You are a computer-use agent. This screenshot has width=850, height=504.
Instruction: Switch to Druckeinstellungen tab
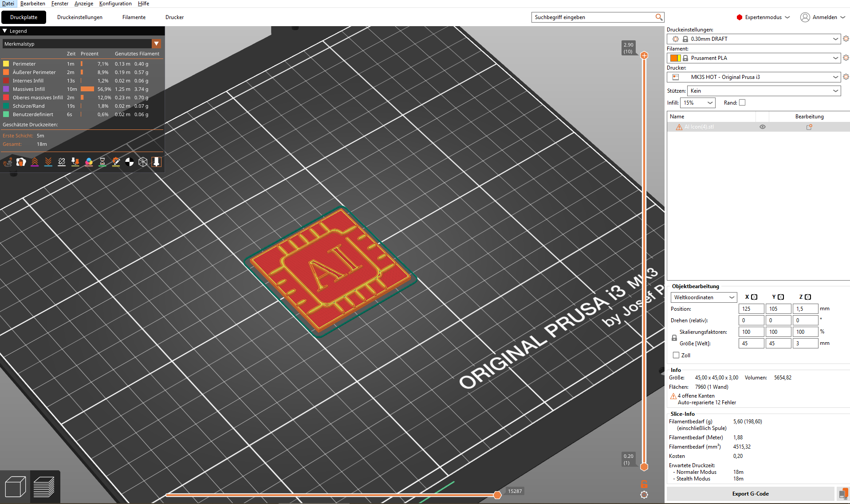[x=80, y=17]
